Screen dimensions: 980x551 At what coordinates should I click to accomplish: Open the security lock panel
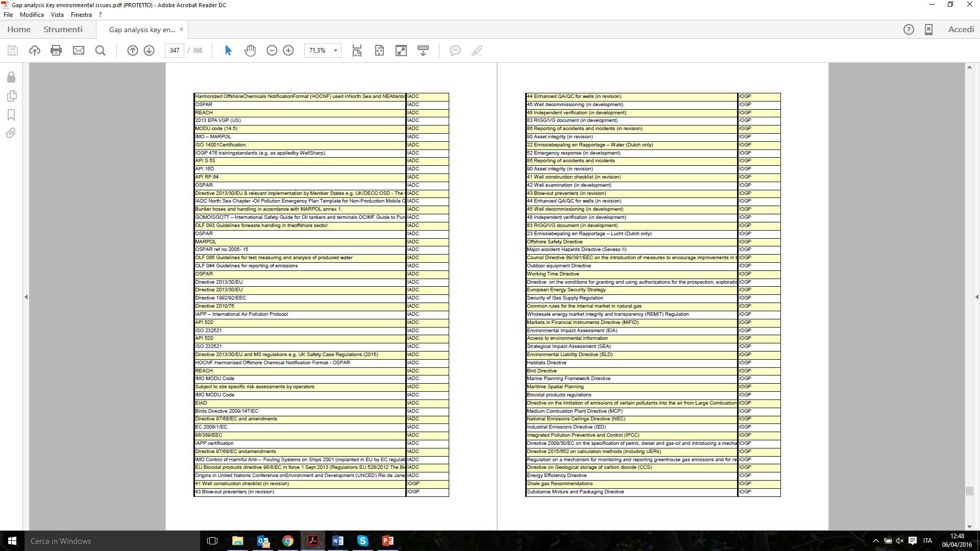coord(11,77)
